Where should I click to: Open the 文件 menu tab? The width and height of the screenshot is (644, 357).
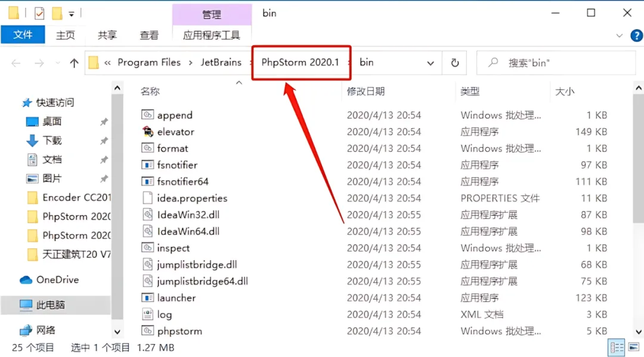[23, 35]
